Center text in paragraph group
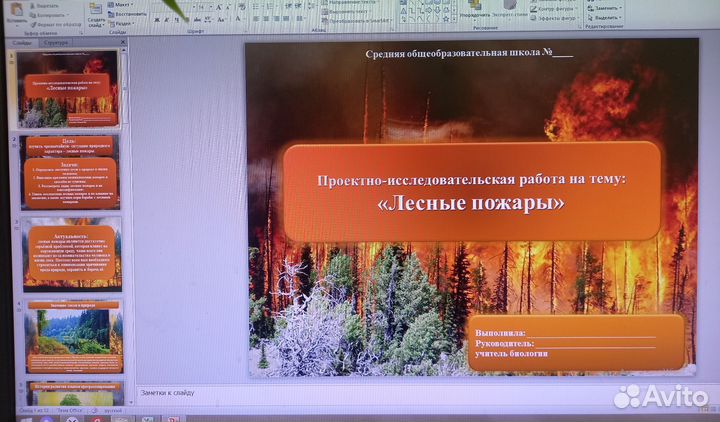720x422 pixels. pyautogui.click(x=266, y=19)
